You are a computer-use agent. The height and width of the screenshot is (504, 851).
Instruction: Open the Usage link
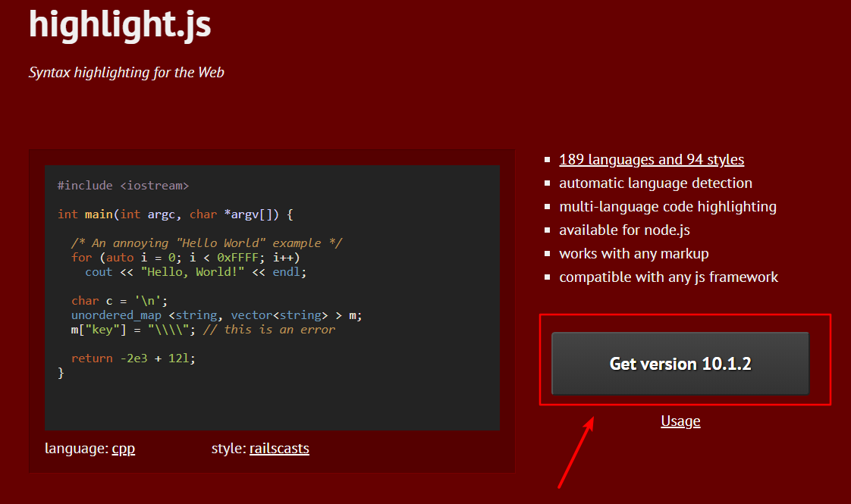click(x=680, y=421)
